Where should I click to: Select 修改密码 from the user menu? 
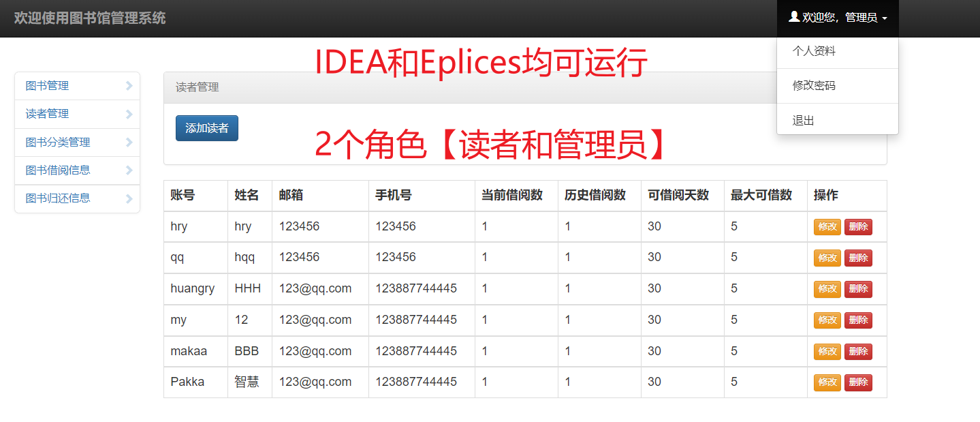(838, 86)
